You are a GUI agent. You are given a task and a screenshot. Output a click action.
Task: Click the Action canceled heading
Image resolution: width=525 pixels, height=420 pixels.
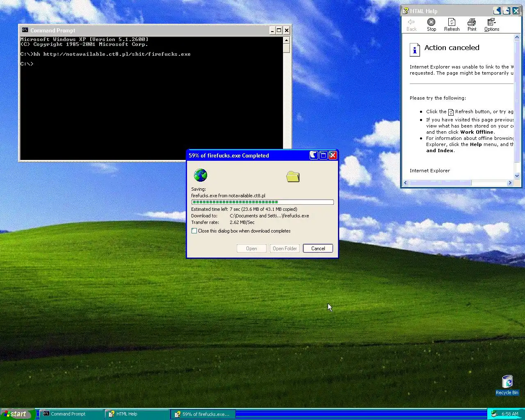coord(452,48)
